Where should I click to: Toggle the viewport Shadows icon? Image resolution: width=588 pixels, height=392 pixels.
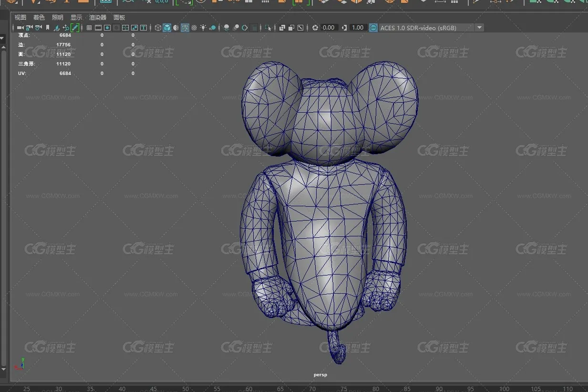click(x=213, y=28)
